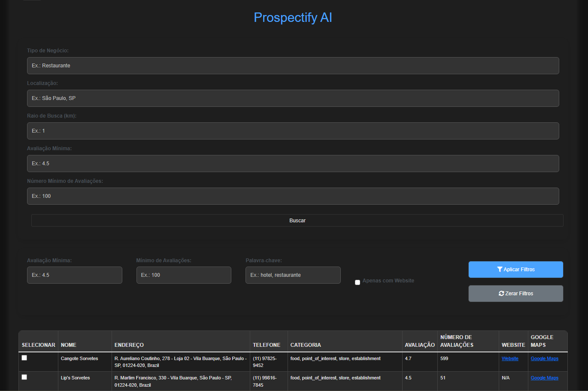Click the Mínimo de Avaliações filter input
This screenshot has width=588, height=391.
tap(184, 275)
